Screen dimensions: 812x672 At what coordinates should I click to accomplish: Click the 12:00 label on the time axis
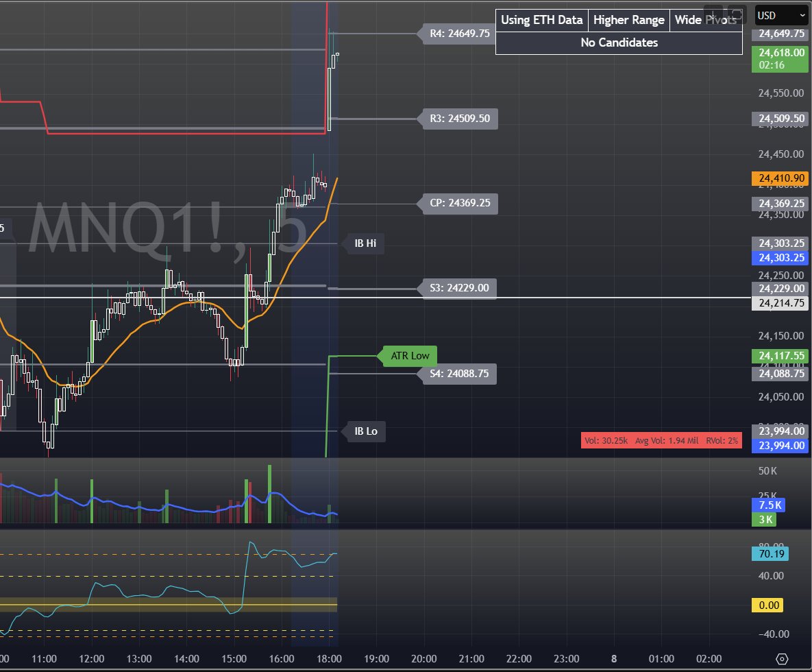click(x=91, y=659)
